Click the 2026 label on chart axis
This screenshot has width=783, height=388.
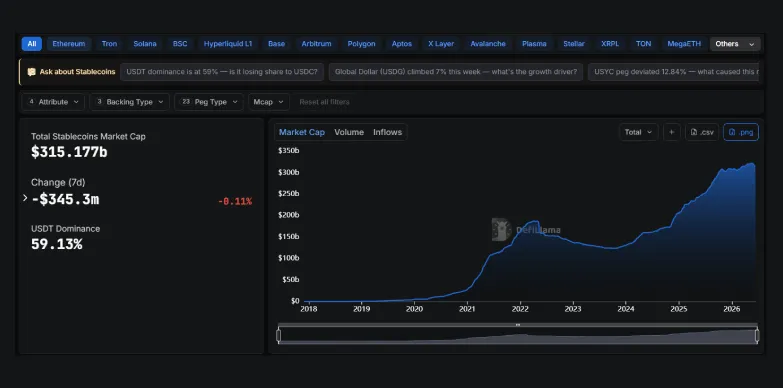[732, 309]
